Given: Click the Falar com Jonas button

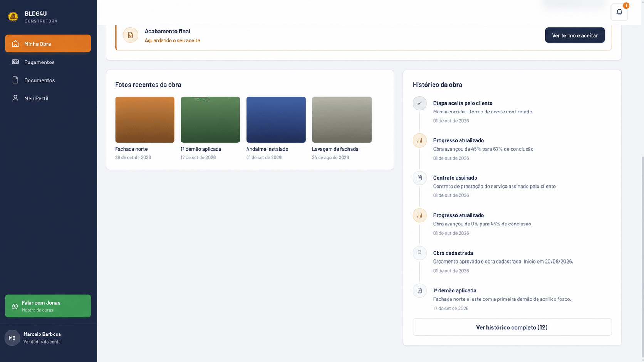Looking at the screenshot, I should click(48, 306).
